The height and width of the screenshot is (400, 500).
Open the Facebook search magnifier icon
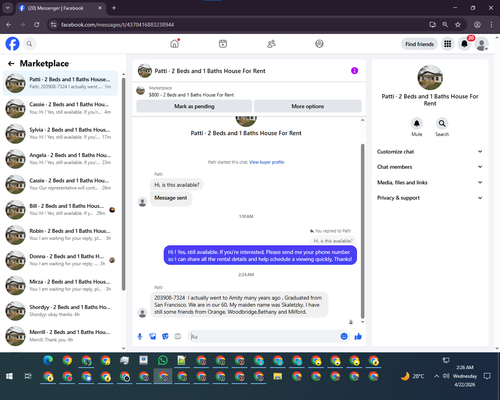pyautogui.click(x=29, y=44)
